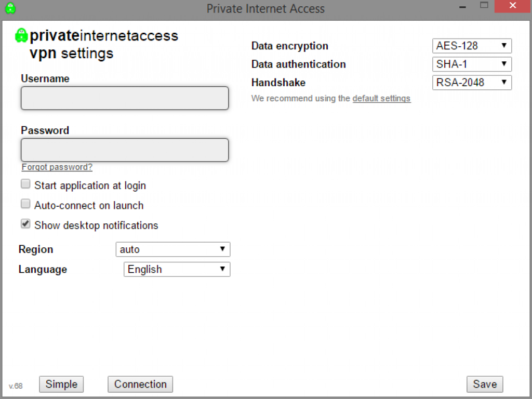Maximize the Private Internet Access window
Screen dimensions: 532x399
point(484,6)
